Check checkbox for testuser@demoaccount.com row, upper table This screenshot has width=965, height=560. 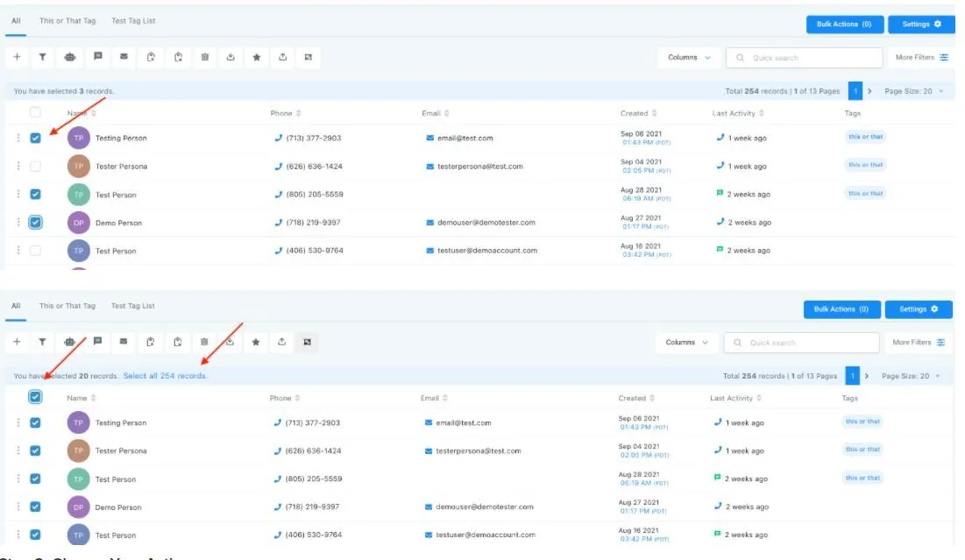tap(36, 251)
